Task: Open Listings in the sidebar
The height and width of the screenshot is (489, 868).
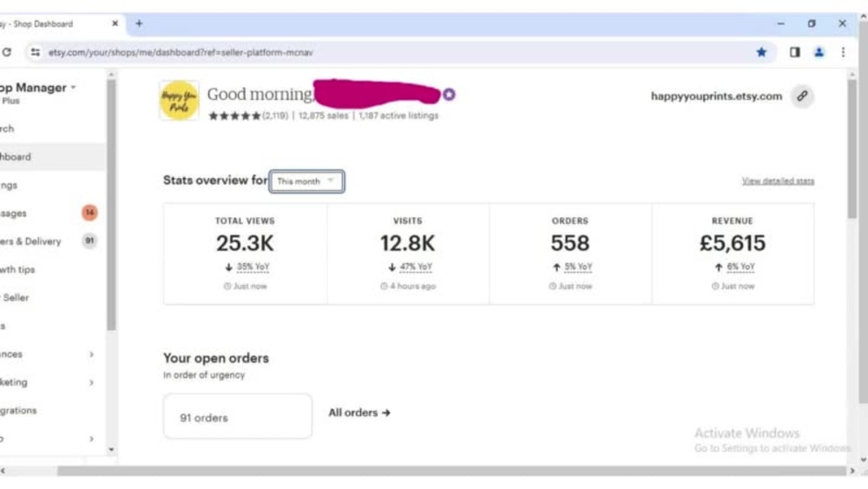Action: tap(9, 185)
